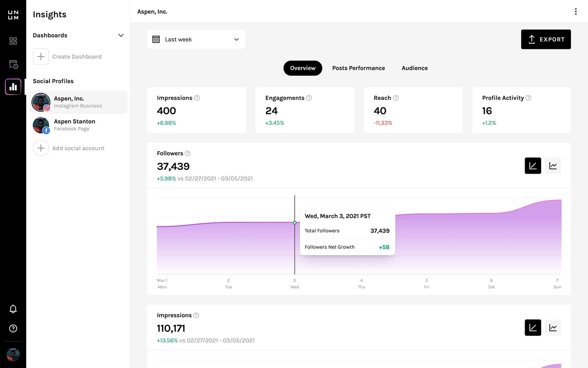Open the Last week date range dropdown
Viewport: 588px width, 368px height.
pyautogui.click(x=196, y=39)
